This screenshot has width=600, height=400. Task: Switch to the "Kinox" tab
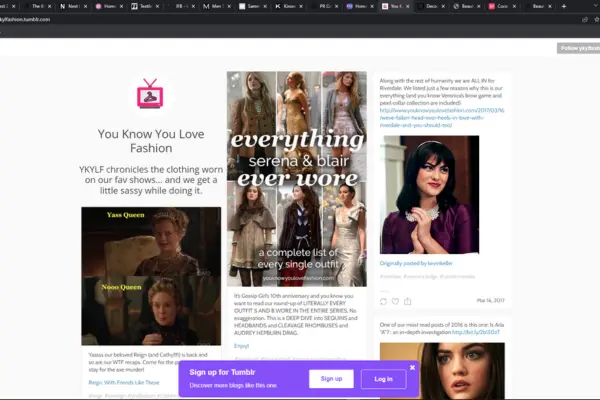pos(289,7)
